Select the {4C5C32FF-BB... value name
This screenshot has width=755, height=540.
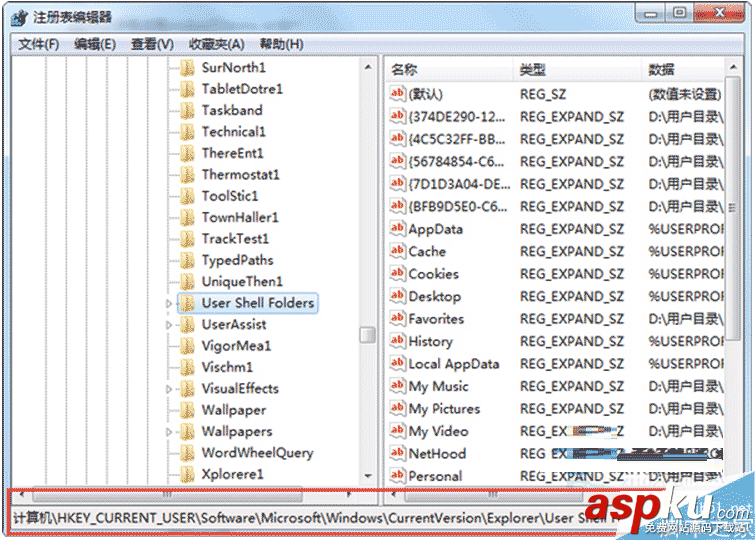point(457,139)
